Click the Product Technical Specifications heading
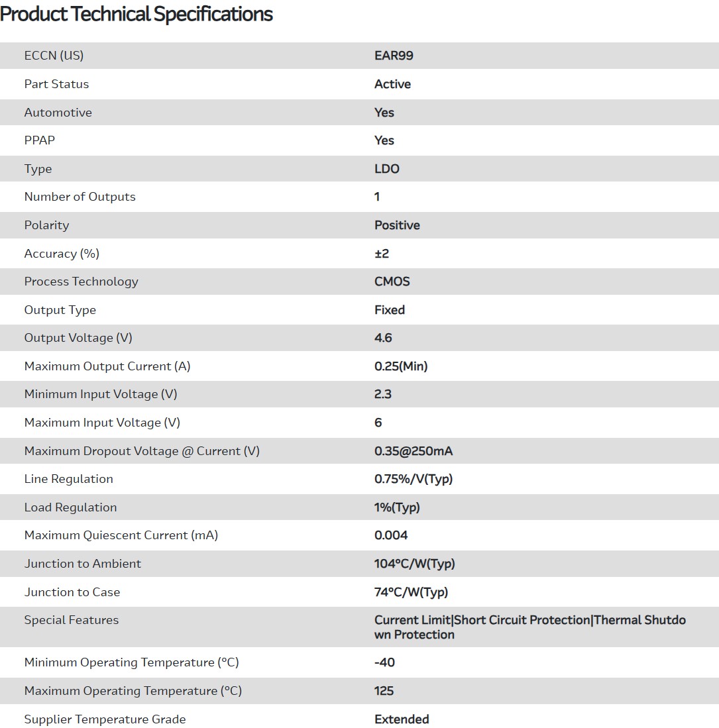This screenshot has width=719, height=728. coord(137,14)
